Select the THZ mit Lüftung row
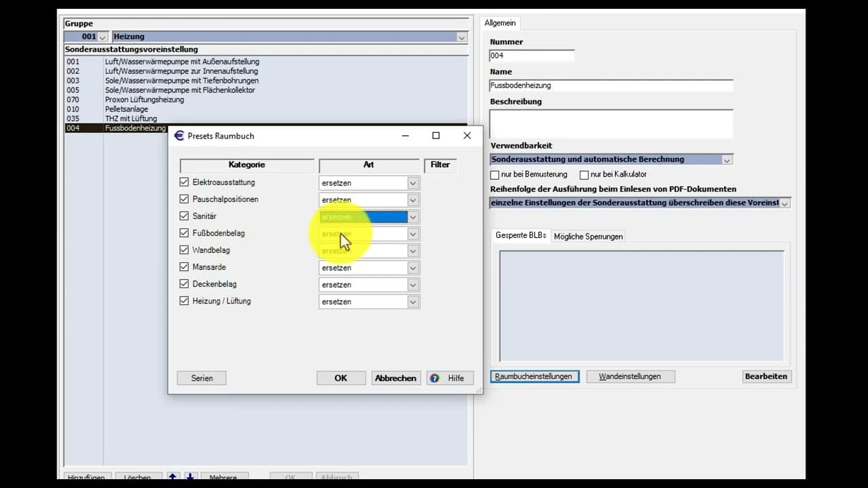Screen dimensions: 868x488 pyautogui.click(x=266, y=119)
